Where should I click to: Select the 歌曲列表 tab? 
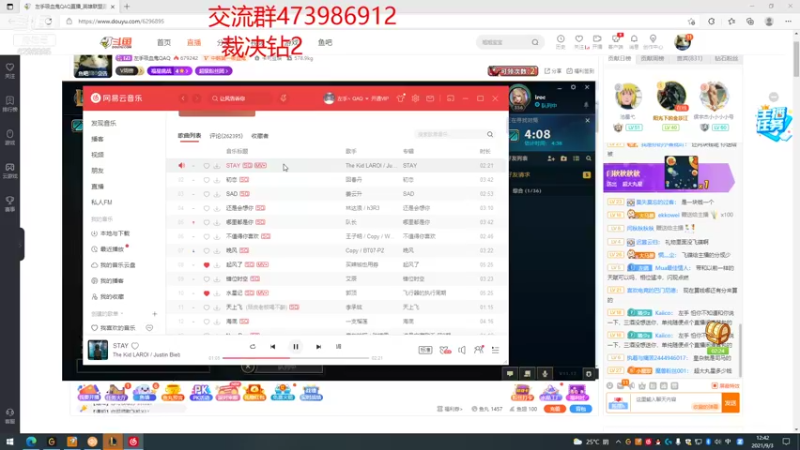coord(189,136)
